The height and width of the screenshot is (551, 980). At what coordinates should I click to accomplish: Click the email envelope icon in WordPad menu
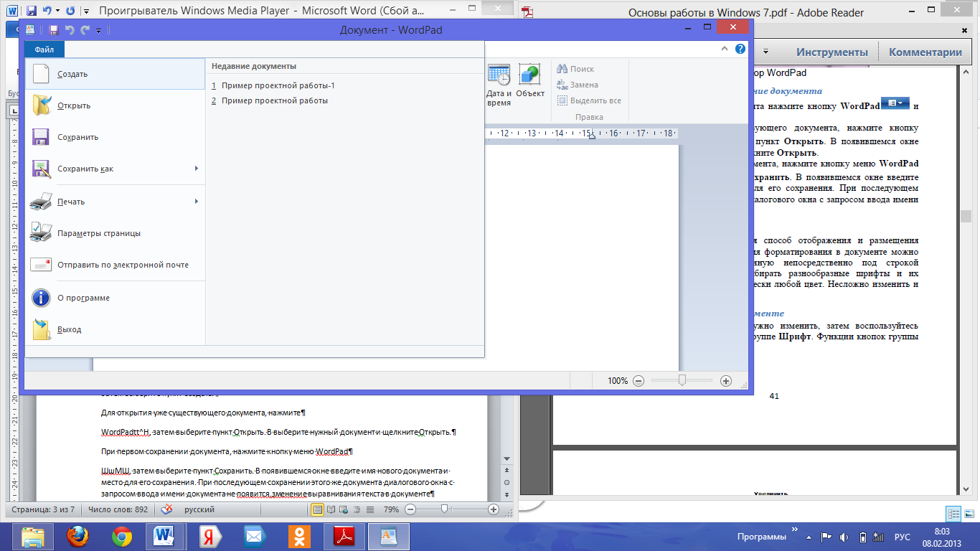(41, 265)
